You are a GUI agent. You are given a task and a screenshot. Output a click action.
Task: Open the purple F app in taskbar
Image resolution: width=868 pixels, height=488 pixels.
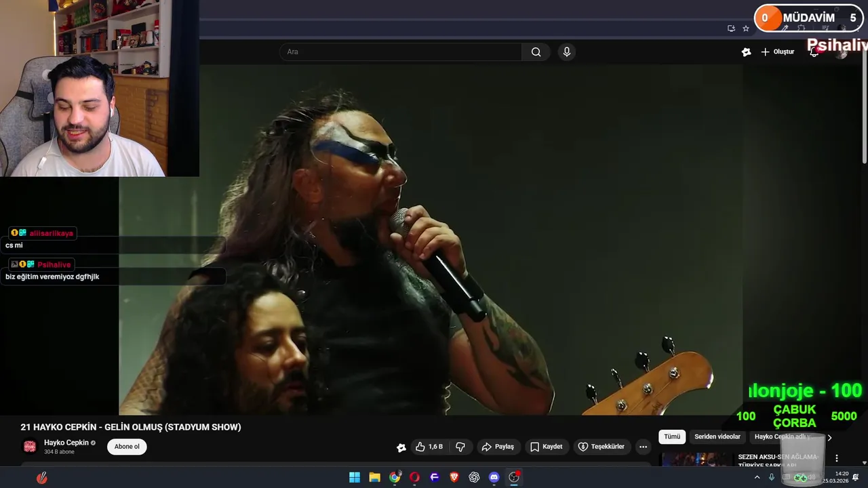point(435,477)
